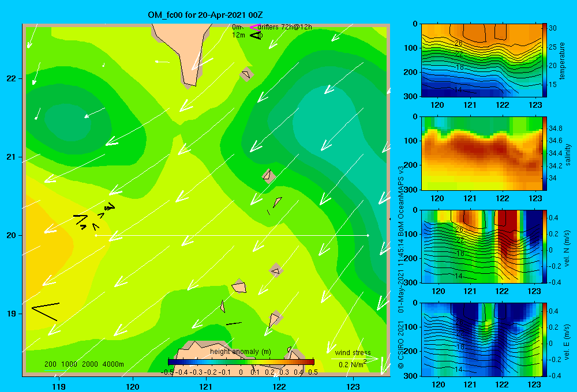The width and height of the screenshot is (577, 392).
Task: Click the black 12m drifter arrow legend icon
Action: (256, 35)
